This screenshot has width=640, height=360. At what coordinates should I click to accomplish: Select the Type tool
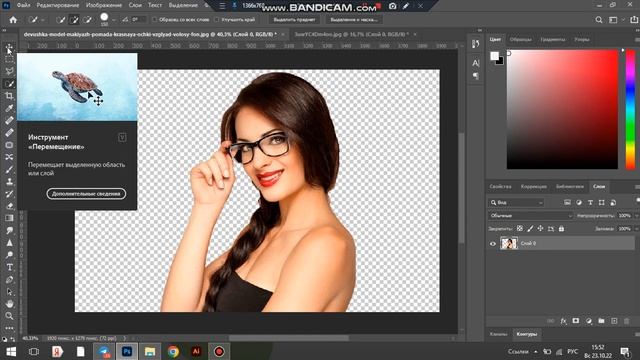point(9,267)
